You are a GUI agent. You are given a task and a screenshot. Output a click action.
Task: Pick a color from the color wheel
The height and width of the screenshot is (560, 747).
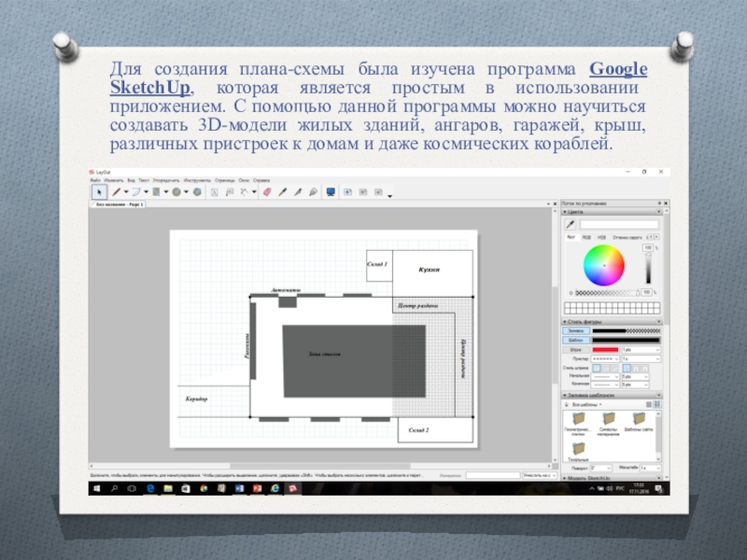603,267
